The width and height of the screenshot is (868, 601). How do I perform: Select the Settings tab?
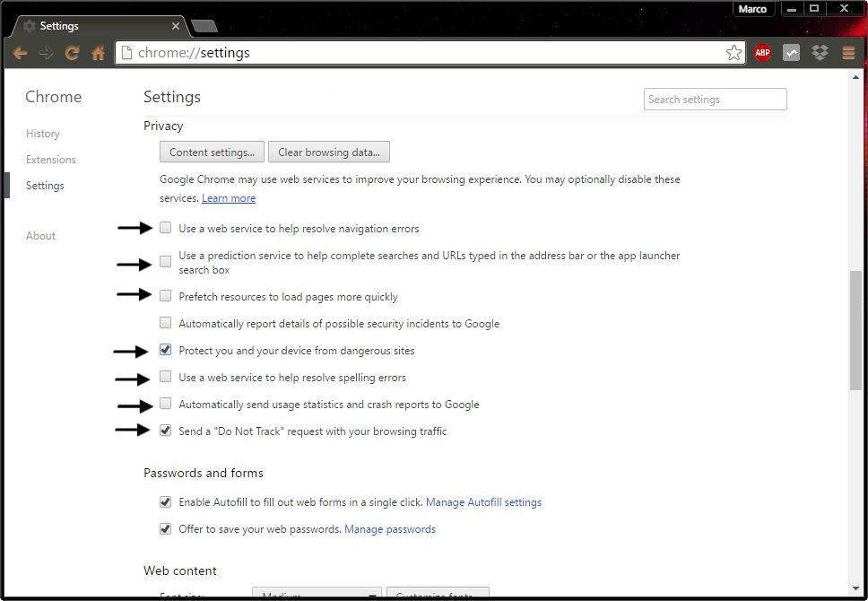100,26
